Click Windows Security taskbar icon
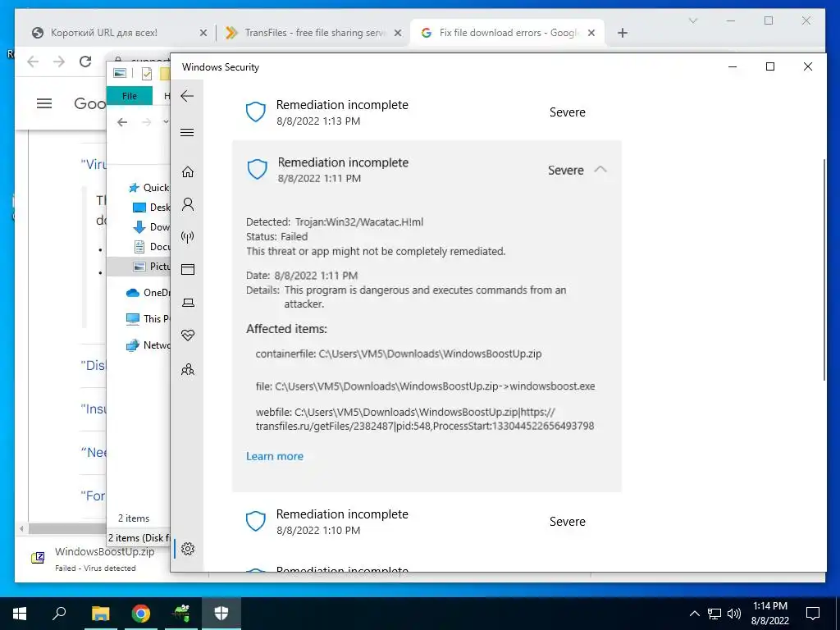This screenshot has width=840, height=630. (221, 614)
